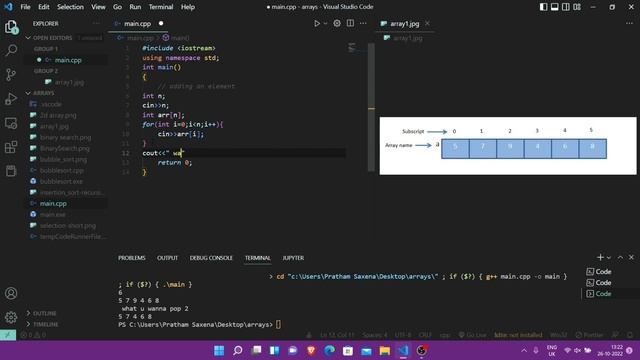Click the editor vertical scrollbar
The width and height of the screenshot is (640, 360).
(x=371, y=107)
